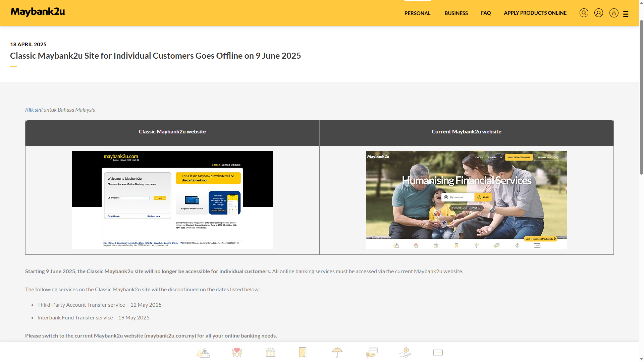This screenshot has width=644, height=362.
Task: Click 'The following services' sentence
Action: tap(142, 289)
